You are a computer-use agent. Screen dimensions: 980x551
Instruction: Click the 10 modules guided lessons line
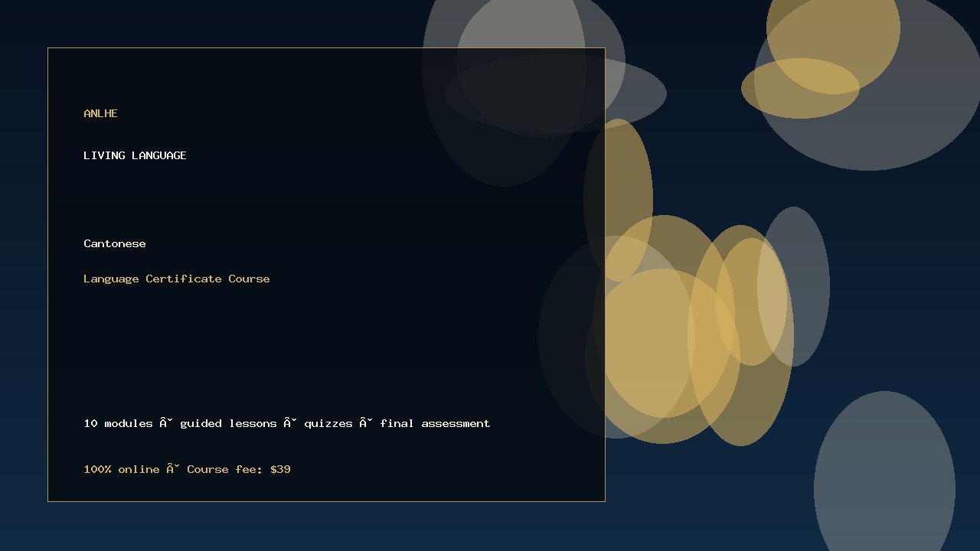[287, 423]
